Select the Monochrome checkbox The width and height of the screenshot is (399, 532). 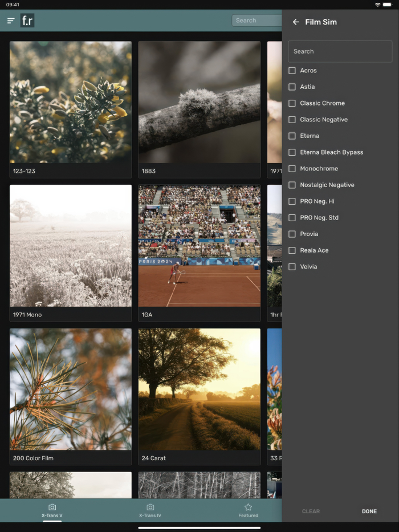[x=292, y=169]
